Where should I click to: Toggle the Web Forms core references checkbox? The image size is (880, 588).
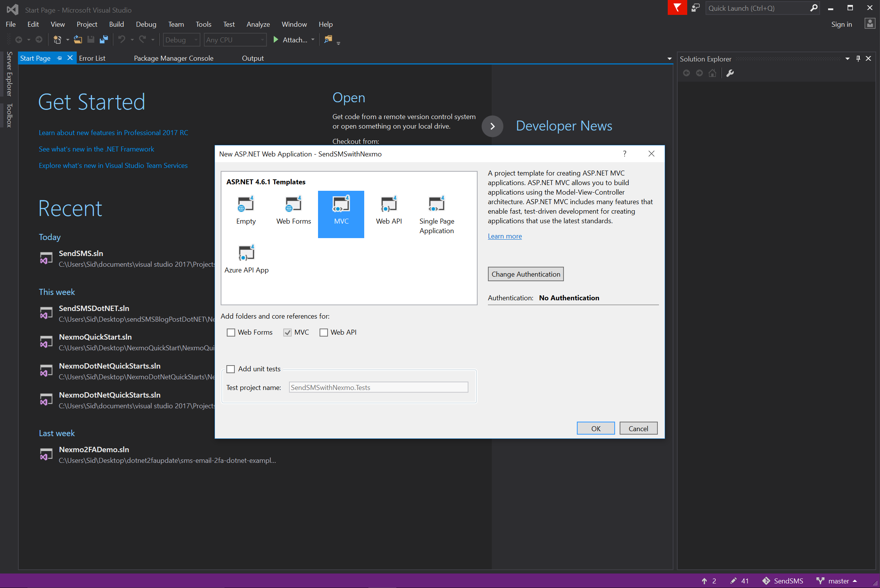tap(231, 332)
